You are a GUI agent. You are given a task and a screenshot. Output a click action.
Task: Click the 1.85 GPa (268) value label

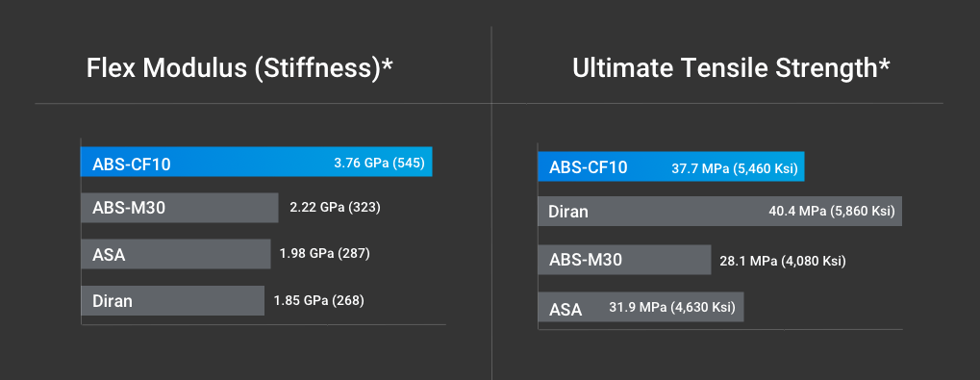[318, 300]
